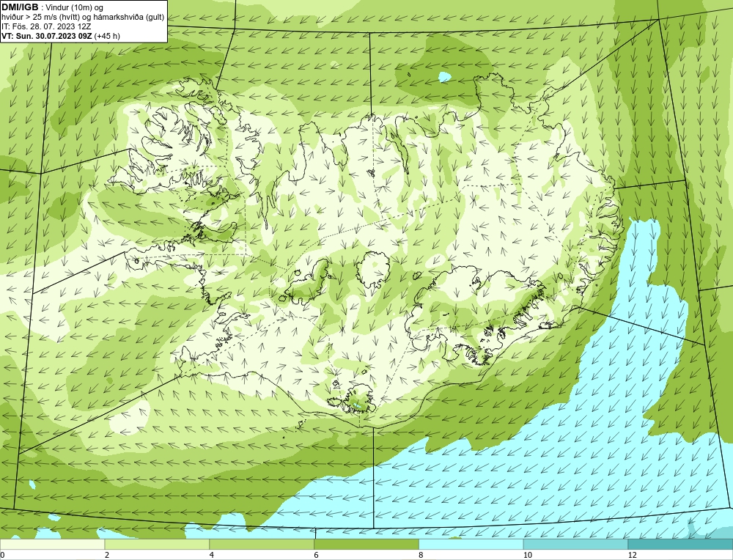Click the 8–10 m/s light cyan legend swatch

471,544
